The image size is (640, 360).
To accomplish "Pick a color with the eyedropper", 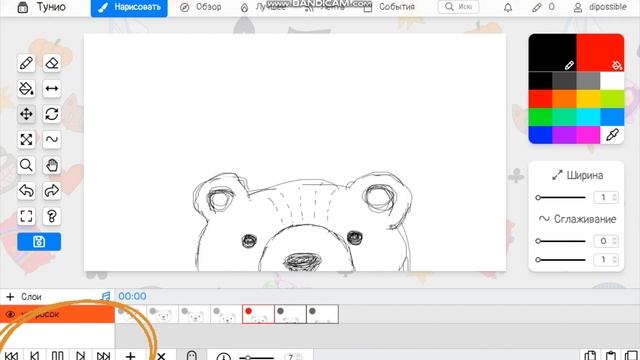I will coord(612,135).
